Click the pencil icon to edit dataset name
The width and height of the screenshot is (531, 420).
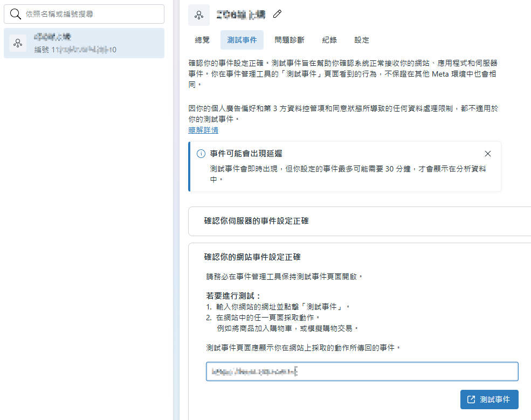pyautogui.click(x=277, y=15)
